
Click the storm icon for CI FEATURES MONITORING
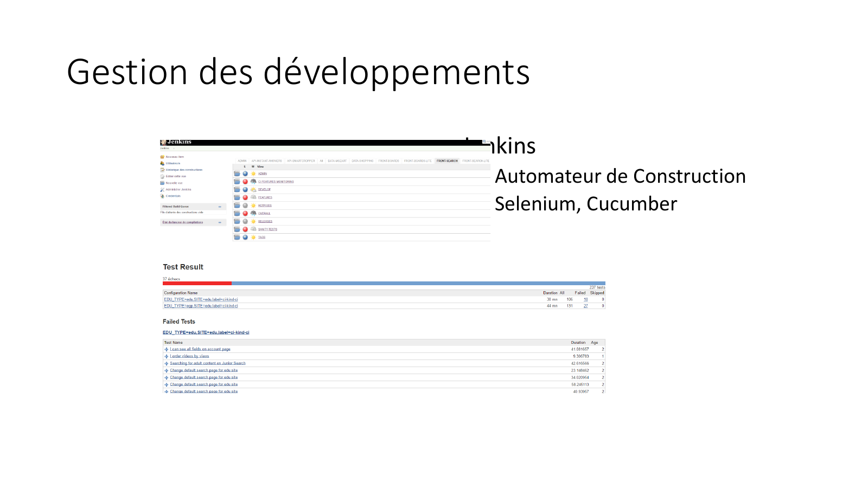coord(253,182)
